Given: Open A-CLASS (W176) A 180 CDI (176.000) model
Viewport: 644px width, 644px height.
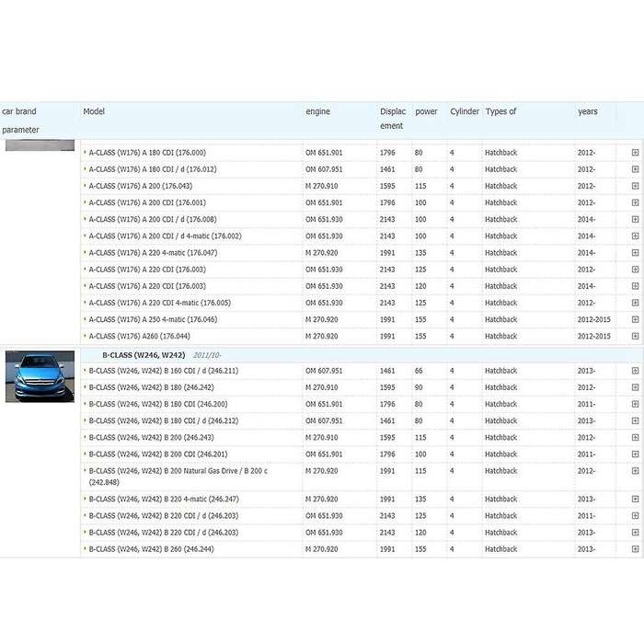Looking at the screenshot, I should tap(147, 153).
